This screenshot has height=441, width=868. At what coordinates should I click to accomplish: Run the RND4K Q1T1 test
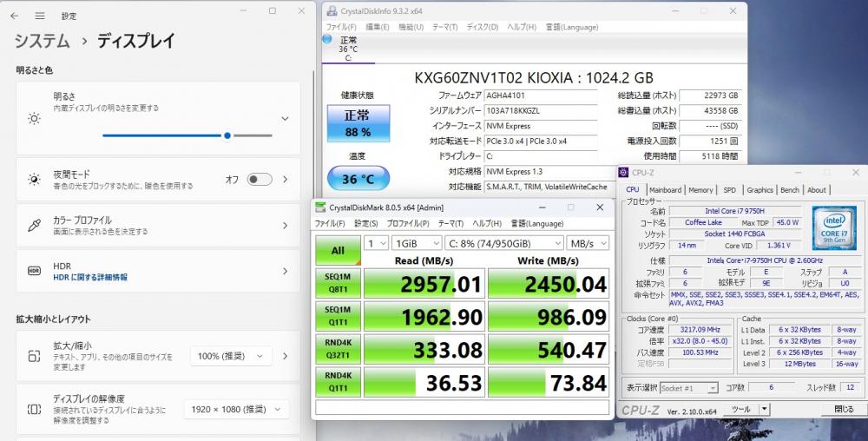(338, 382)
